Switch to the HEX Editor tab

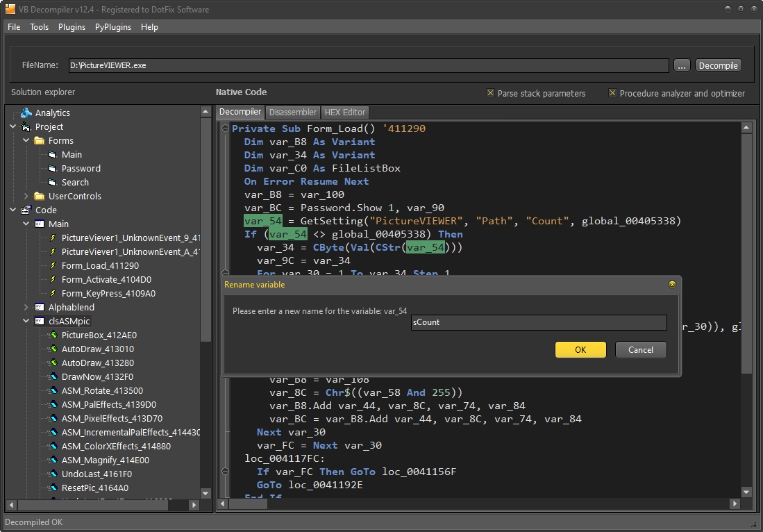coord(344,113)
